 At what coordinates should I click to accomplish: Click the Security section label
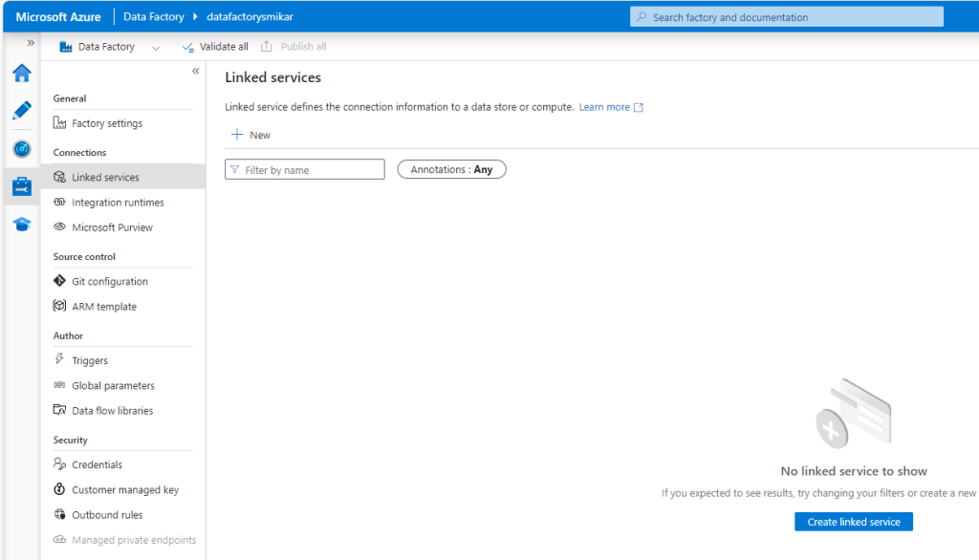70,441
